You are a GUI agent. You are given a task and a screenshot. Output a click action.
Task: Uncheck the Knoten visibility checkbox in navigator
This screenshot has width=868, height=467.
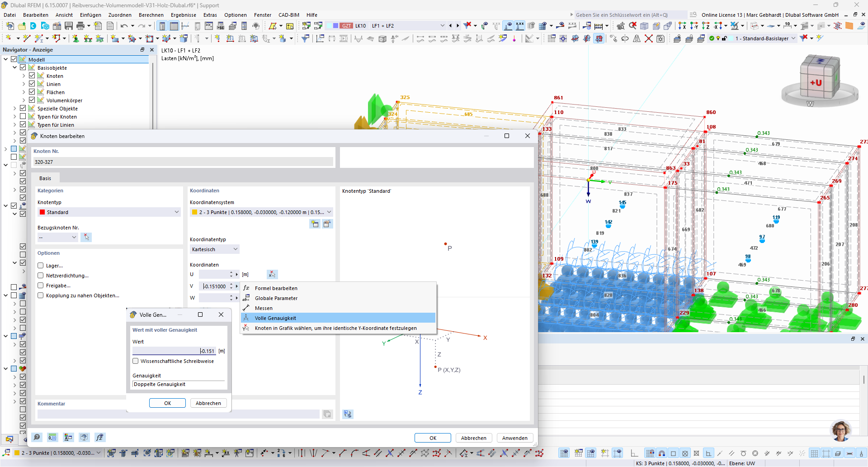click(x=32, y=76)
